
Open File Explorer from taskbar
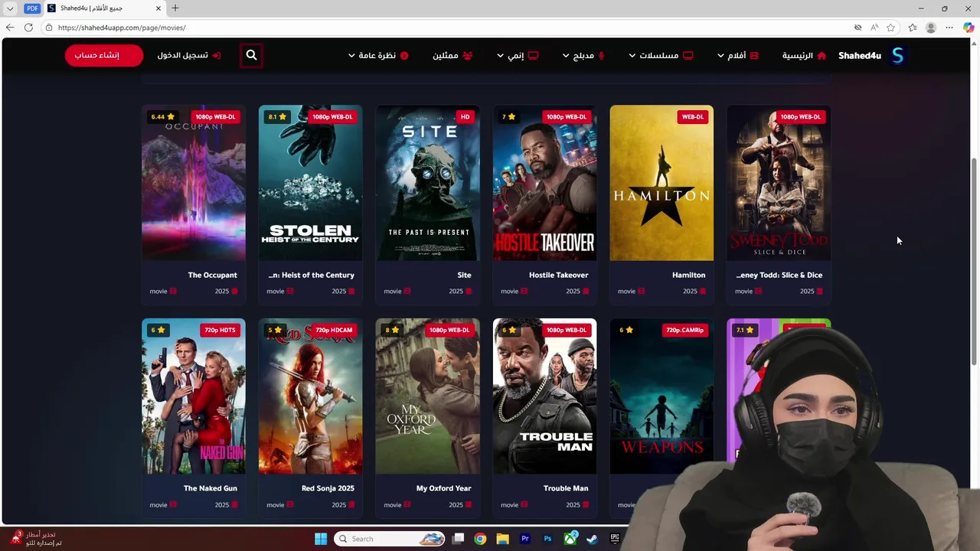pos(502,539)
